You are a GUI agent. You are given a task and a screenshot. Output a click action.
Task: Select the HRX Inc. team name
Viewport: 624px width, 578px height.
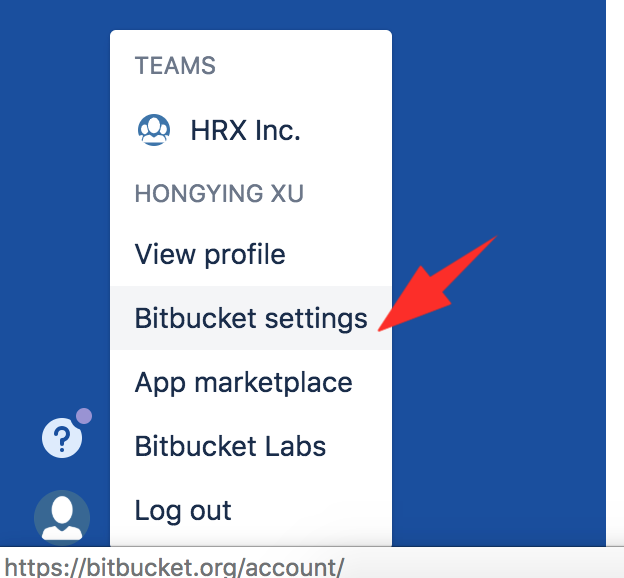pos(246,130)
